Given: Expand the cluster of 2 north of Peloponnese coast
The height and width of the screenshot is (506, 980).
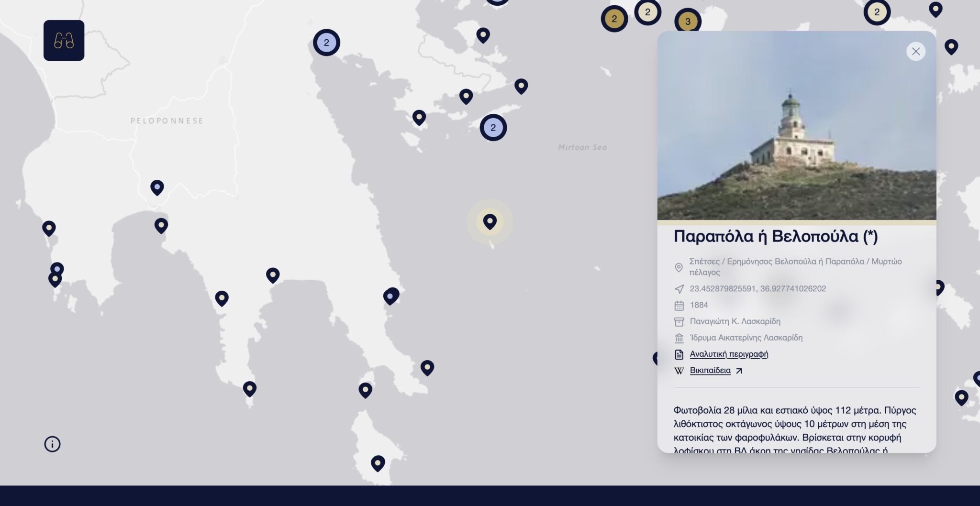Looking at the screenshot, I should point(326,43).
